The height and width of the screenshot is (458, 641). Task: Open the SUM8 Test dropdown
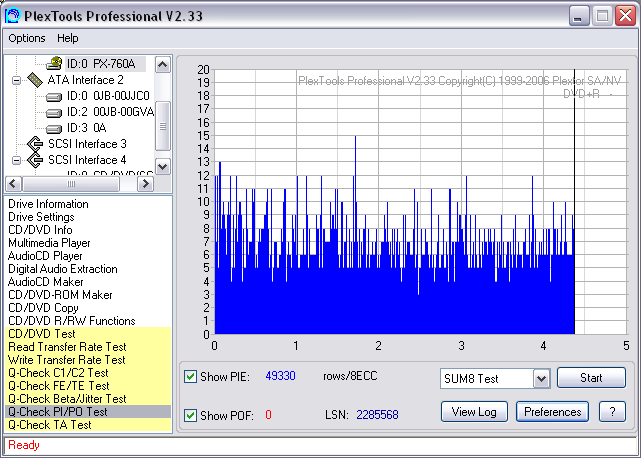point(541,379)
